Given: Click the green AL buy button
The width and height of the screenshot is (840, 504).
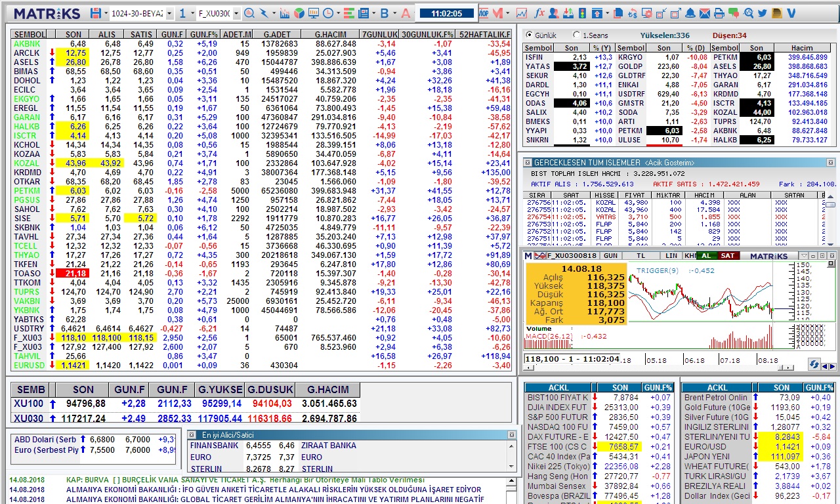Looking at the screenshot, I should (706, 255).
